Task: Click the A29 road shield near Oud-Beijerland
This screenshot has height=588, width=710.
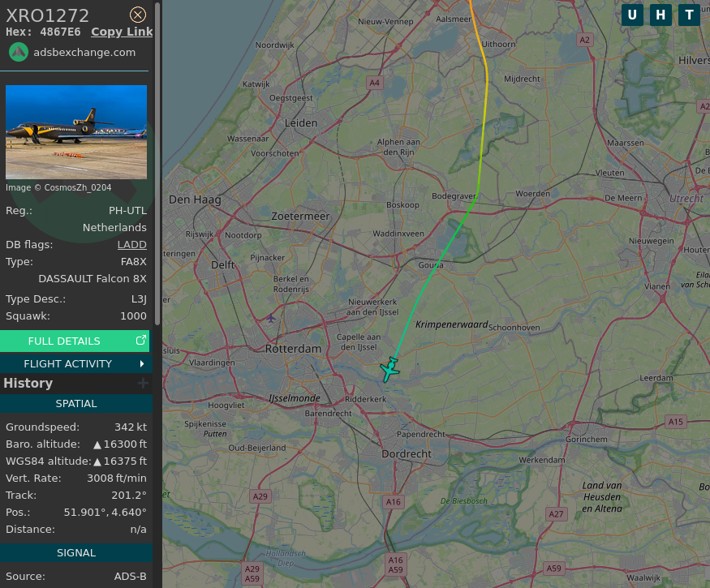Action: (260, 496)
